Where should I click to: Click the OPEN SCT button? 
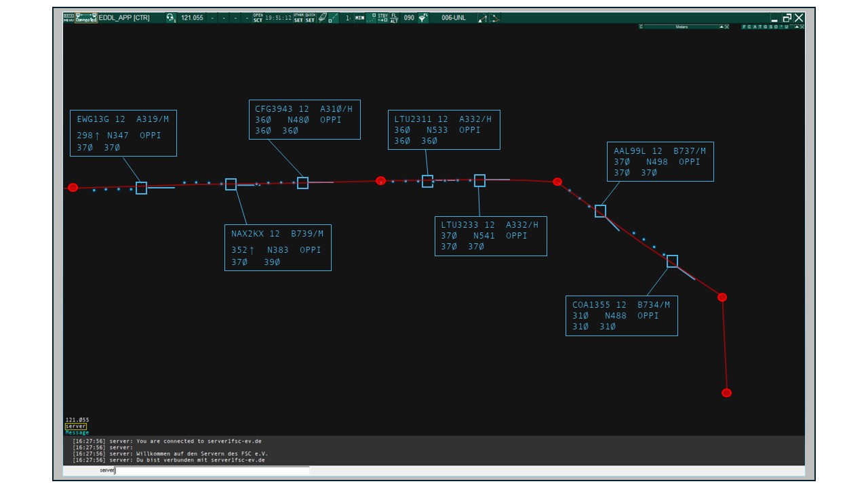click(x=258, y=18)
